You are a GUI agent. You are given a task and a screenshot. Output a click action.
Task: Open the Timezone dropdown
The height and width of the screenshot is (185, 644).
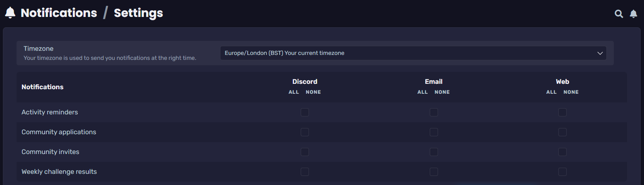(413, 53)
